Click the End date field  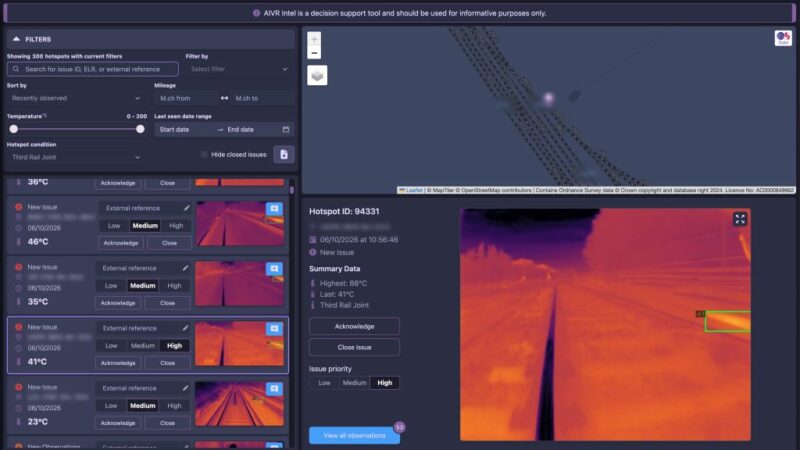253,130
